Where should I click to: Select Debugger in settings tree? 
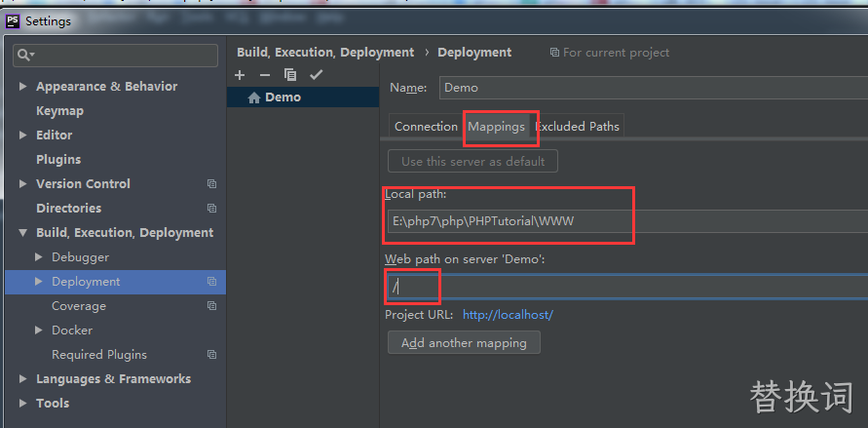pyautogui.click(x=80, y=257)
